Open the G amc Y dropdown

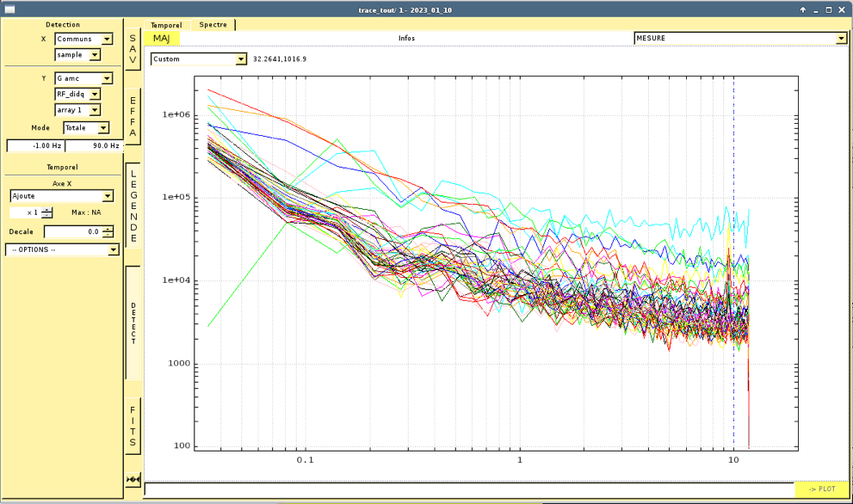tap(83, 78)
